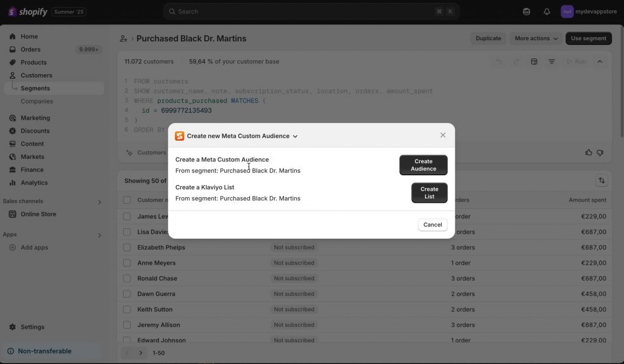Select Elizabeth Phelps row checkbox
This screenshot has height=364, width=624.
coord(127,248)
